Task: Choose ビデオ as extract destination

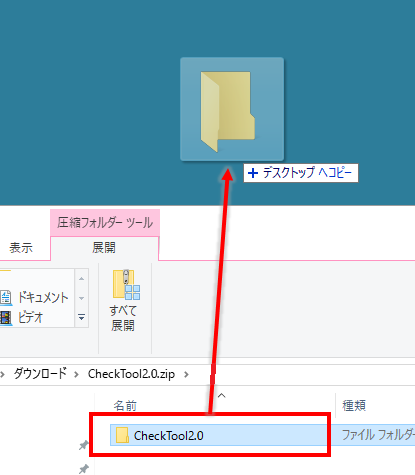Action: pyautogui.click(x=23, y=317)
